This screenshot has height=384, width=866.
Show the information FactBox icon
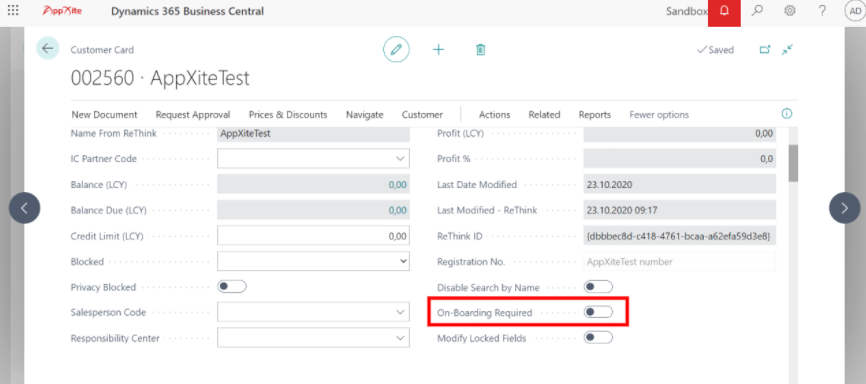click(x=786, y=114)
